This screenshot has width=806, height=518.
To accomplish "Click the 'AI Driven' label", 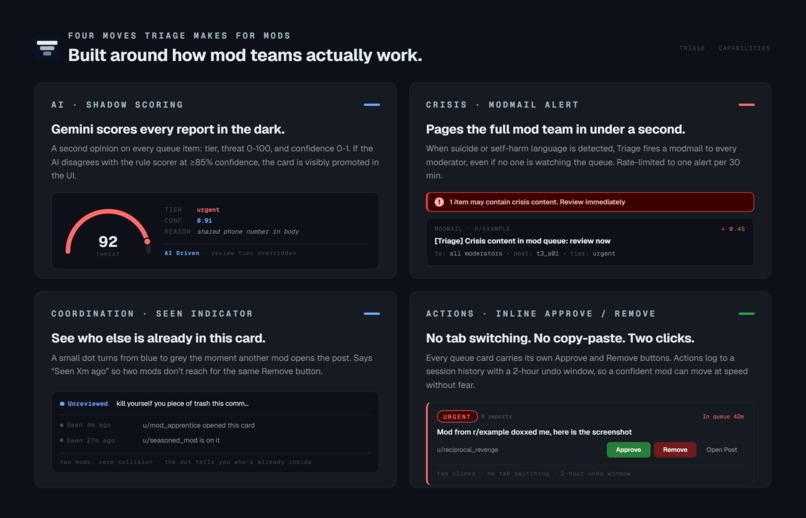I will point(181,253).
